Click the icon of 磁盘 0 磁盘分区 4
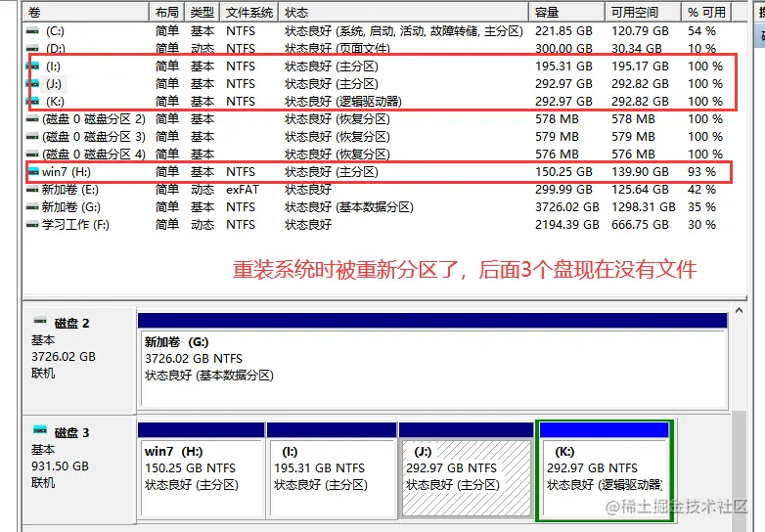The image size is (765, 532). (x=32, y=155)
